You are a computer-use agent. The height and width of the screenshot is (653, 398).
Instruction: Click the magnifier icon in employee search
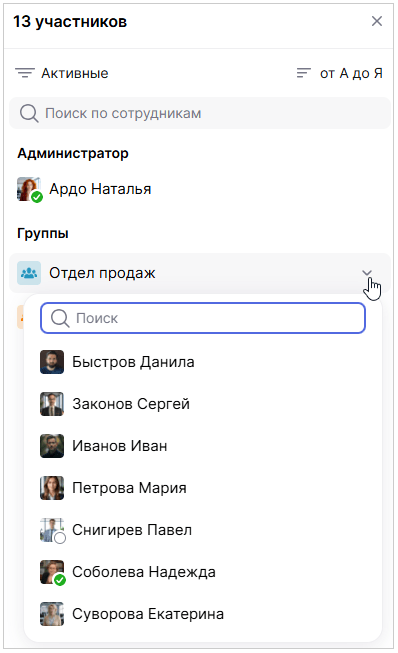[29, 113]
